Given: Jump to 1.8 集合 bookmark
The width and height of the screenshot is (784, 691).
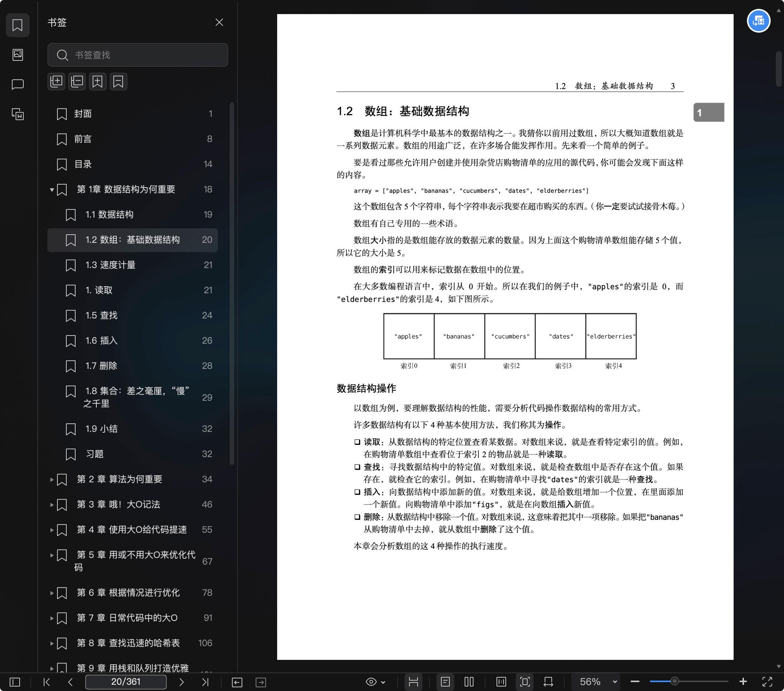Looking at the screenshot, I should [133, 397].
